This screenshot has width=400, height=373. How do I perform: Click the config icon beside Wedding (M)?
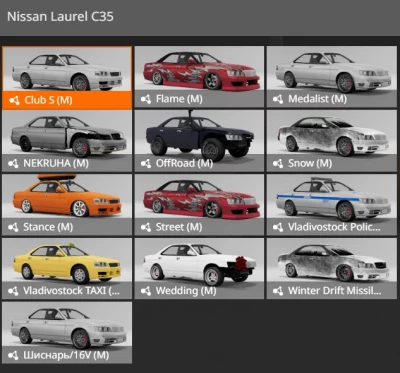tap(146, 291)
